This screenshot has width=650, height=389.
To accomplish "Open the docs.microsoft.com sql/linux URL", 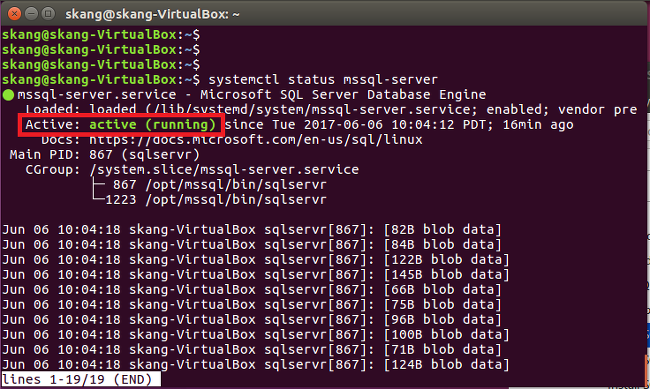I will tap(255, 139).
